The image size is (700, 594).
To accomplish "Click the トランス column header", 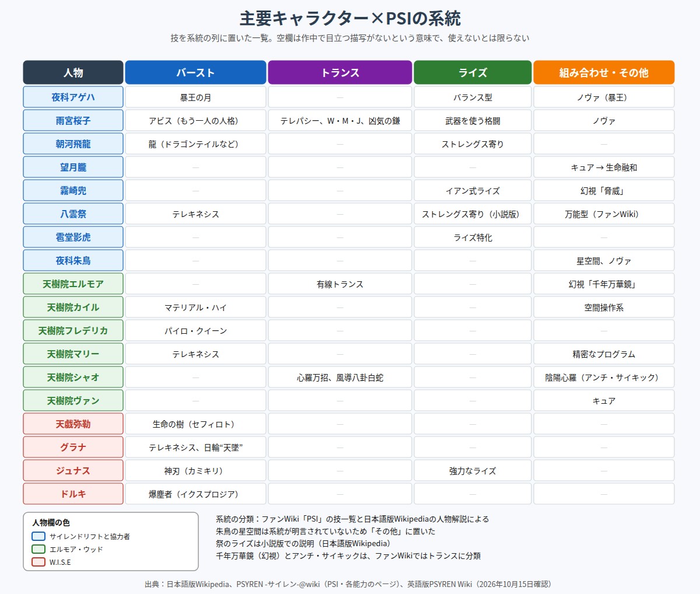I will [x=340, y=72].
